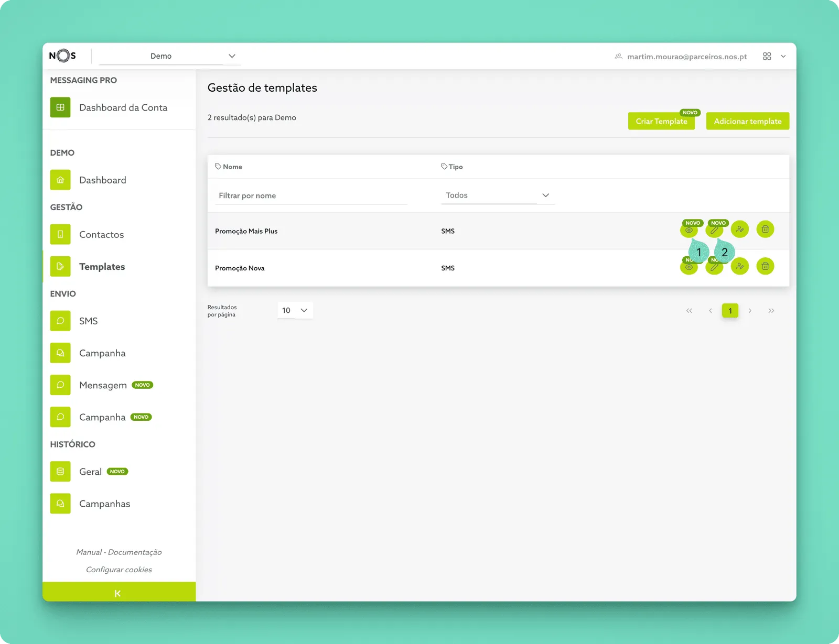Click SMS type cell of Promoção Nova

coord(448,268)
